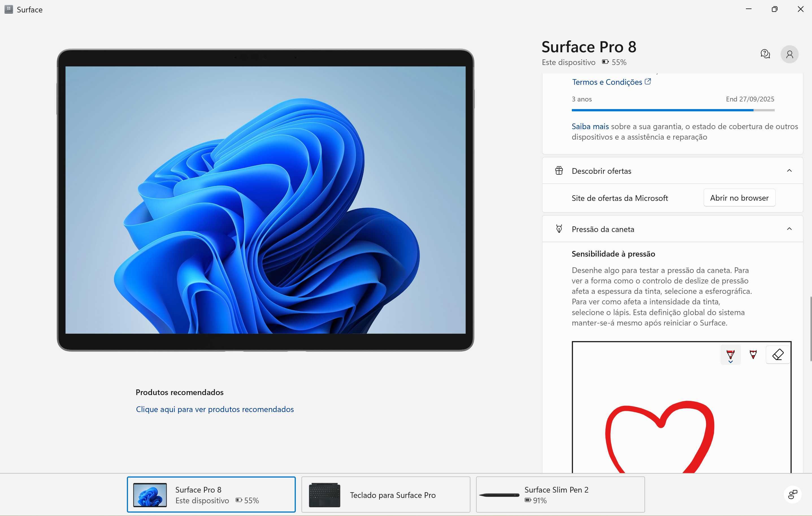Click the external link icon after Termos e Condições
Viewport: 812px width, 516px height.
point(648,81)
